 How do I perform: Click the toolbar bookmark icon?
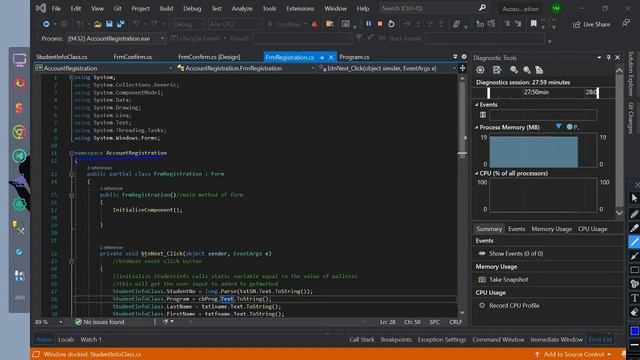[x=533, y=24]
